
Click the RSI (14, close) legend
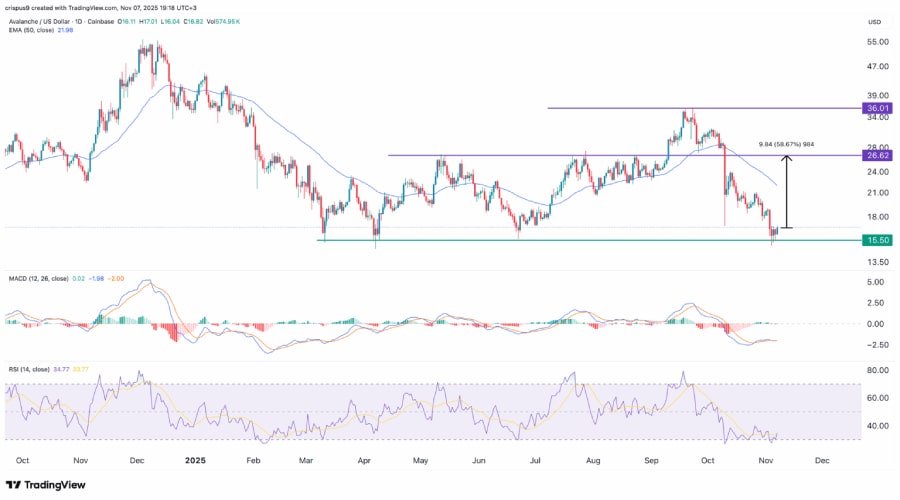(x=29, y=369)
